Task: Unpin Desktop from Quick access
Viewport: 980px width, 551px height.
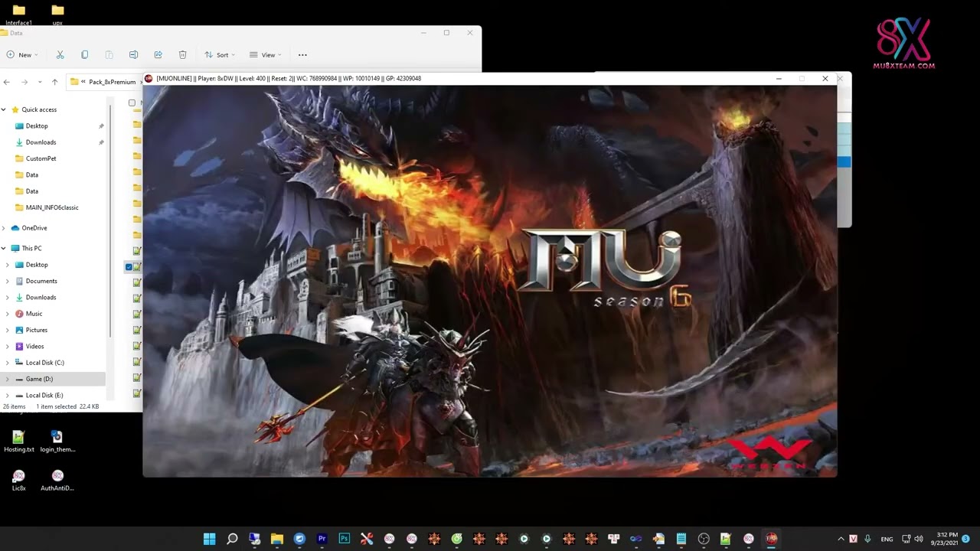Action: 101,126
